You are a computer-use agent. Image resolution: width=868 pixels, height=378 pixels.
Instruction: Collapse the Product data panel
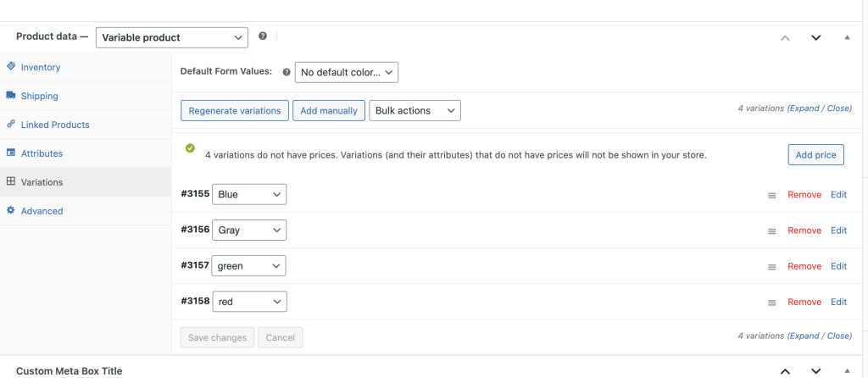click(x=846, y=37)
